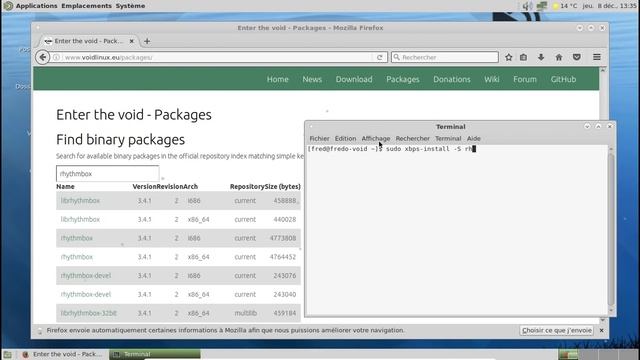Switch to Terminal taskbar button
Image resolution: width=640 pixels, height=360 pixels.
[155, 354]
